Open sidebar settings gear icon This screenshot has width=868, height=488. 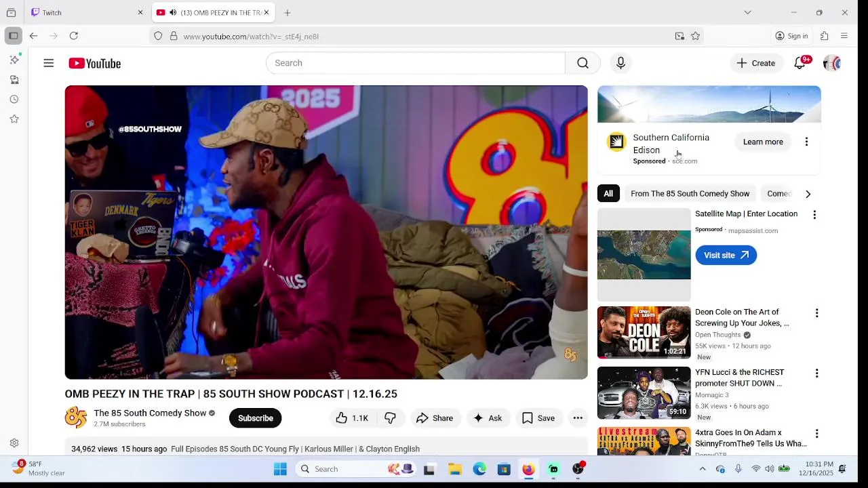[x=14, y=443]
